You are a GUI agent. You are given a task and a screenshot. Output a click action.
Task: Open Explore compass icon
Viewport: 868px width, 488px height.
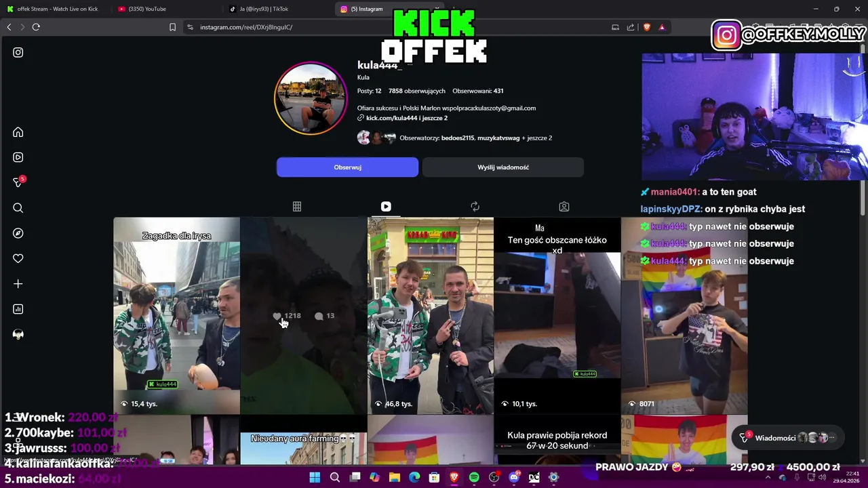point(18,233)
